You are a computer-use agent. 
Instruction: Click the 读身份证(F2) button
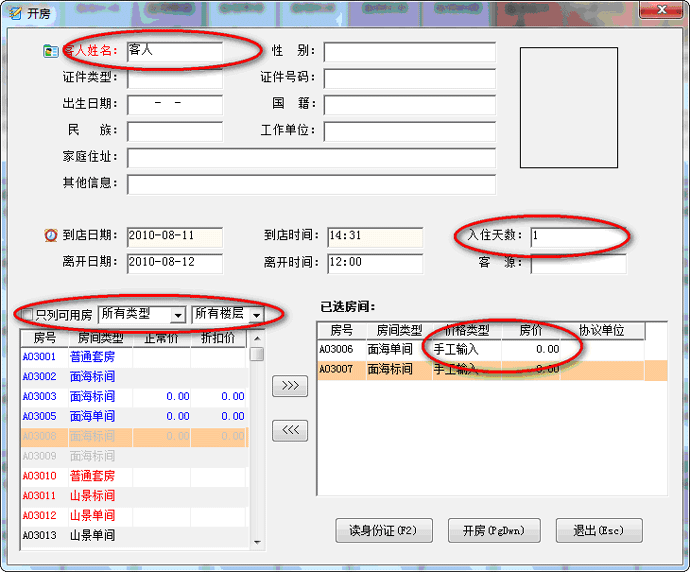[384, 530]
